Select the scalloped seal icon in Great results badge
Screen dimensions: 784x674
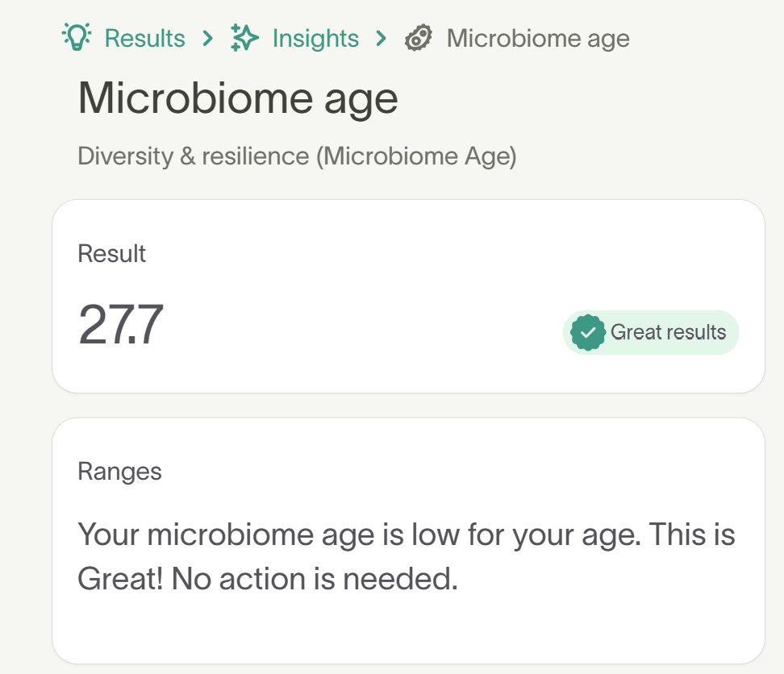pos(588,331)
